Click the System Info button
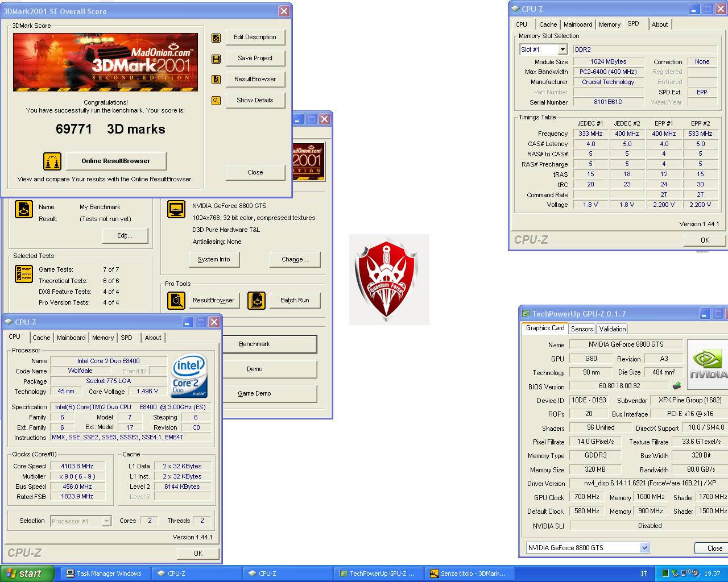Image resolution: width=728 pixels, height=582 pixels. (214, 260)
